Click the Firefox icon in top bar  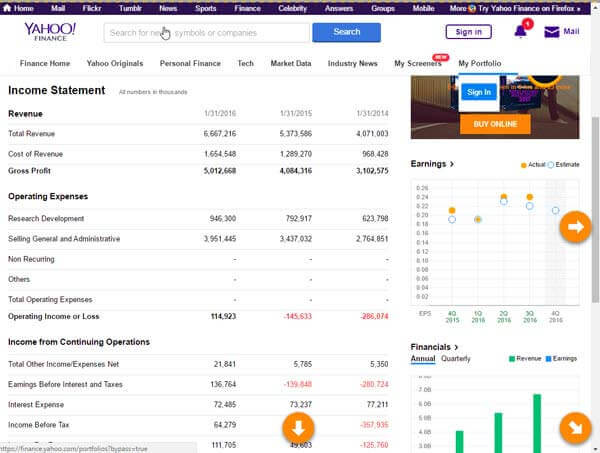point(472,8)
